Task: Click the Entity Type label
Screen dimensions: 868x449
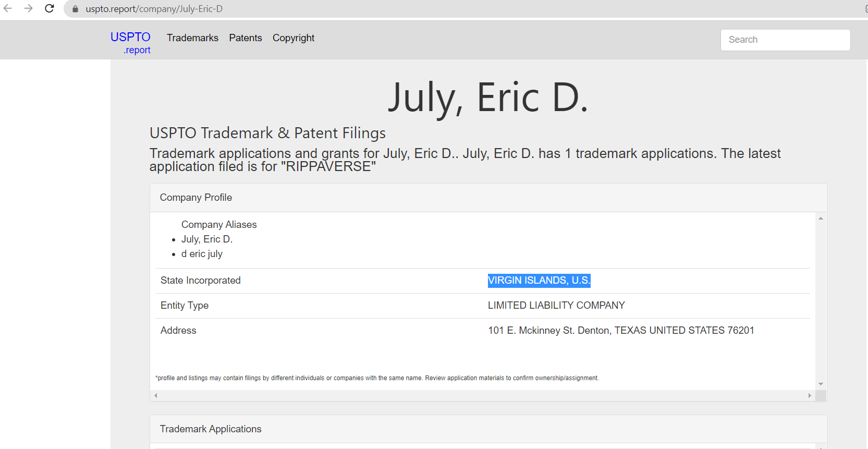Action: [x=185, y=306]
